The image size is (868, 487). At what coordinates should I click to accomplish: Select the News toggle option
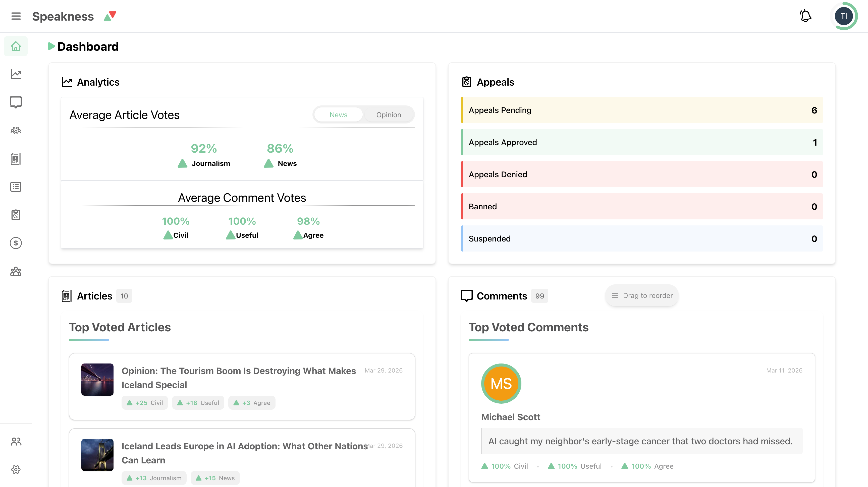tap(338, 115)
